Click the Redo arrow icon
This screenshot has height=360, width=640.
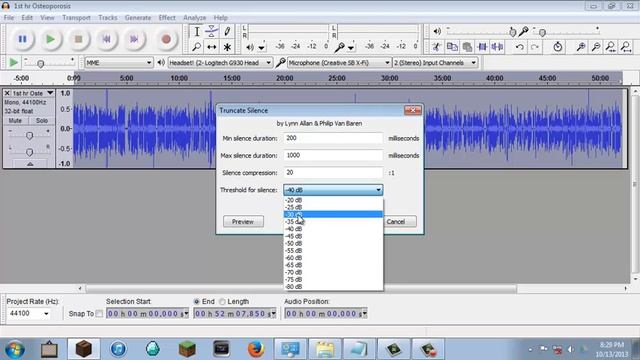click(x=534, y=47)
